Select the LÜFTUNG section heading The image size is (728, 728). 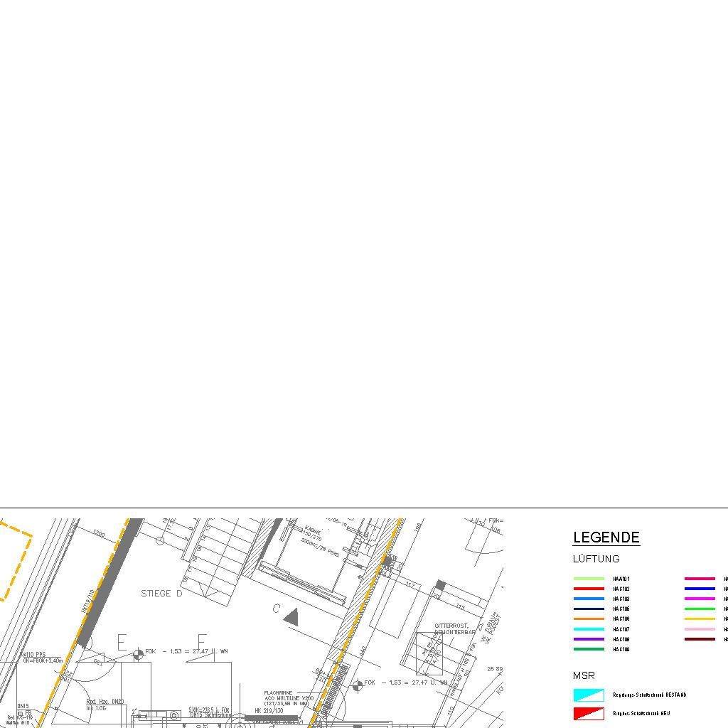596,560
